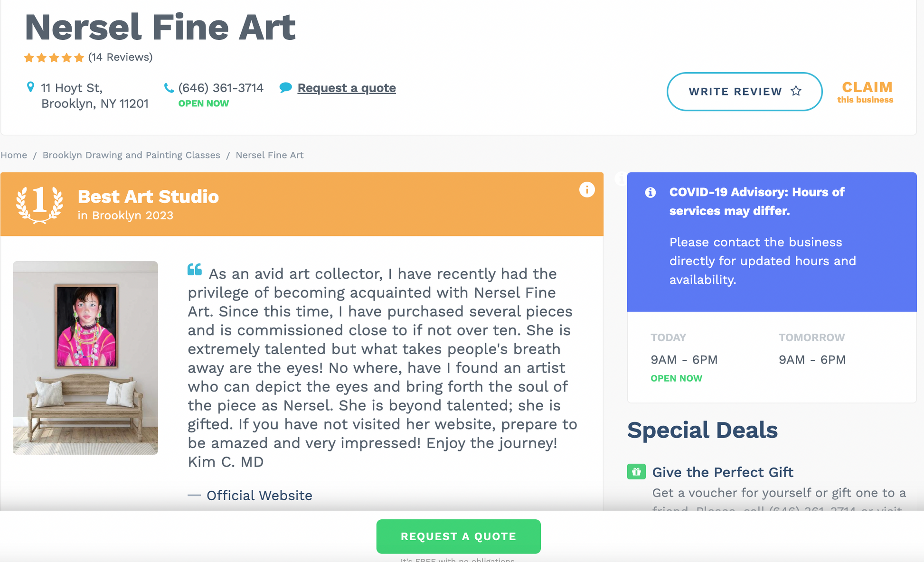Open the framed portrait painting thumbnail
The image size is (924, 562).
(x=85, y=358)
